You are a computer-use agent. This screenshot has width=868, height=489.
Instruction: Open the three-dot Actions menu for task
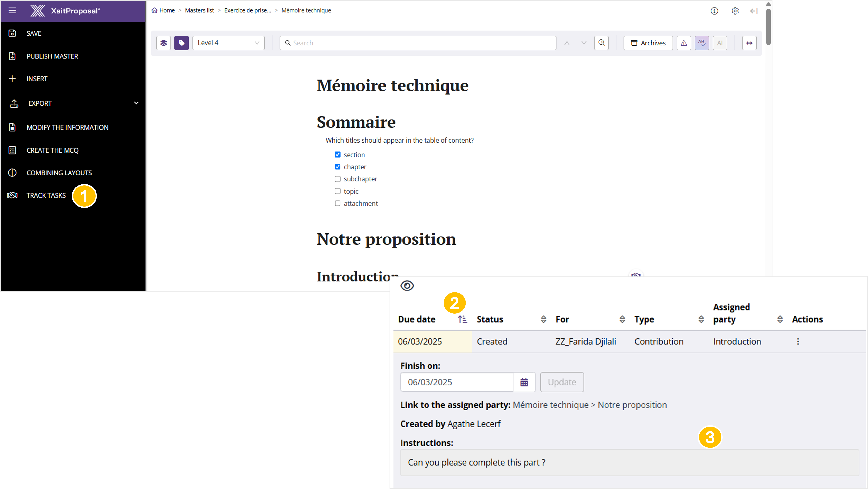pos(798,341)
